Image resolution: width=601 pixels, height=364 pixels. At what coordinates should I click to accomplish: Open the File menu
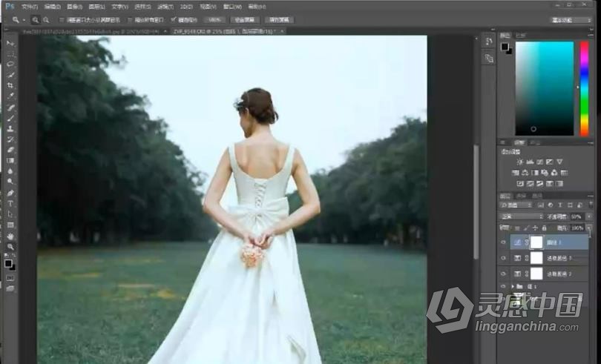click(30, 7)
